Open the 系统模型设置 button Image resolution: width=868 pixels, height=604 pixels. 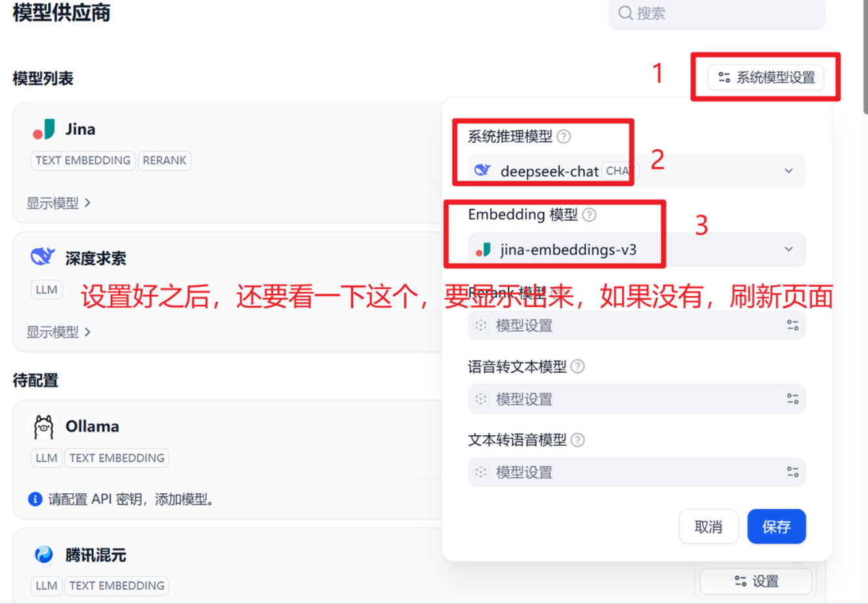766,78
